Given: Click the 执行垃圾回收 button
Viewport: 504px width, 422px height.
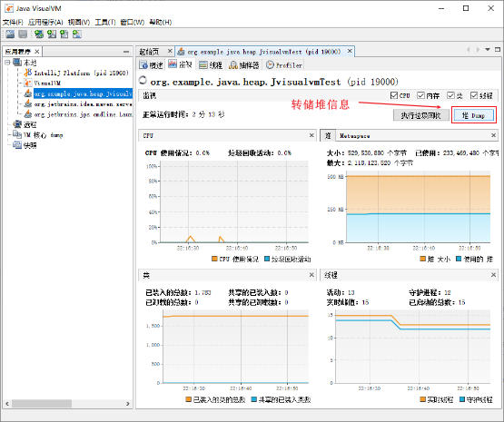Looking at the screenshot, I should pos(421,115).
